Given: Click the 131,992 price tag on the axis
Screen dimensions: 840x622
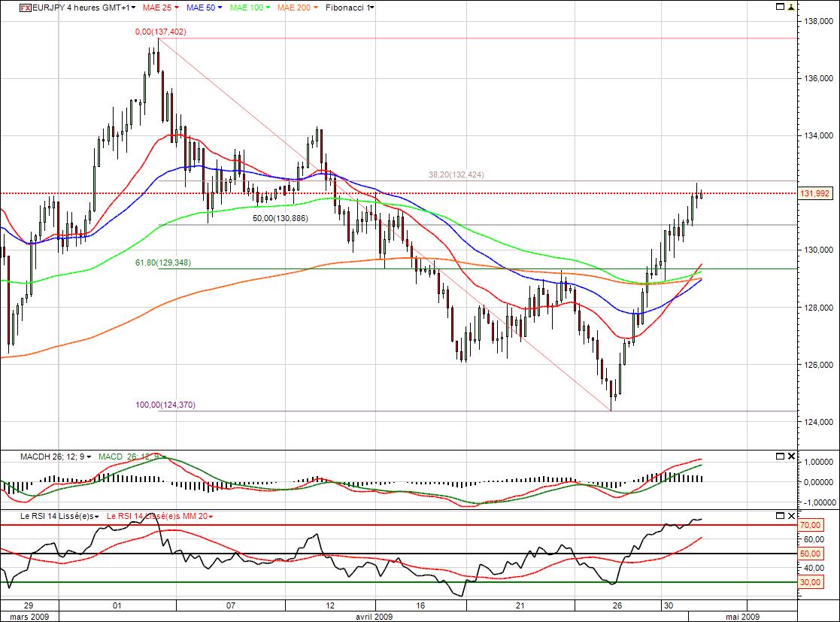Looking at the screenshot, I should (x=817, y=193).
